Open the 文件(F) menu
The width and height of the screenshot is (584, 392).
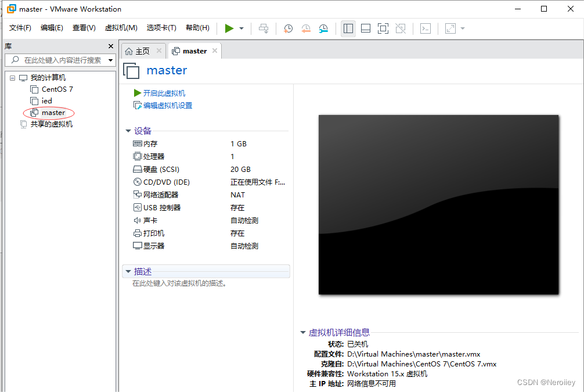(20, 28)
